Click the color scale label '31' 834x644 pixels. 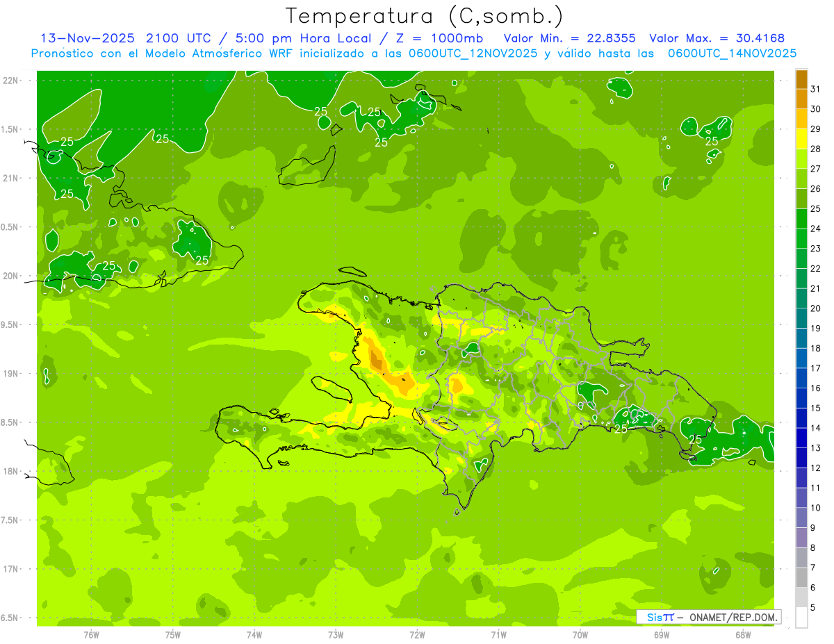click(x=815, y=89)
